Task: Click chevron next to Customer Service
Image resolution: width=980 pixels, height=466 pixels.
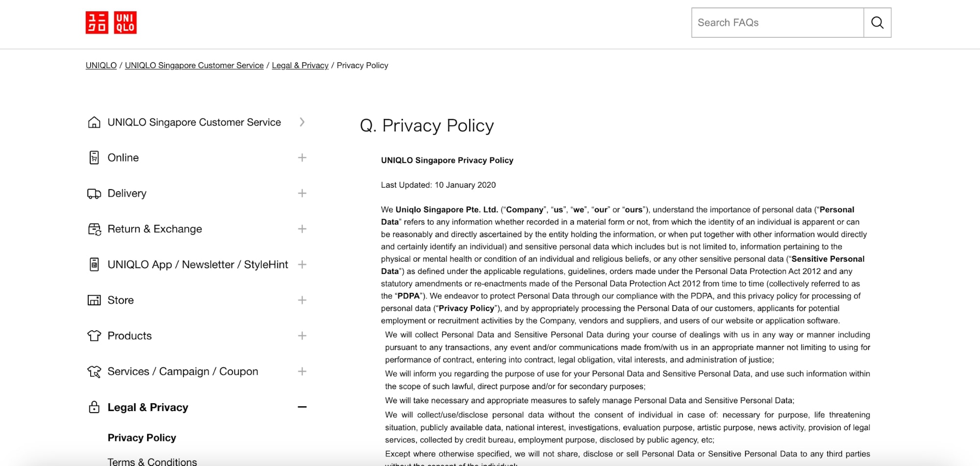Action: point(302,122)
